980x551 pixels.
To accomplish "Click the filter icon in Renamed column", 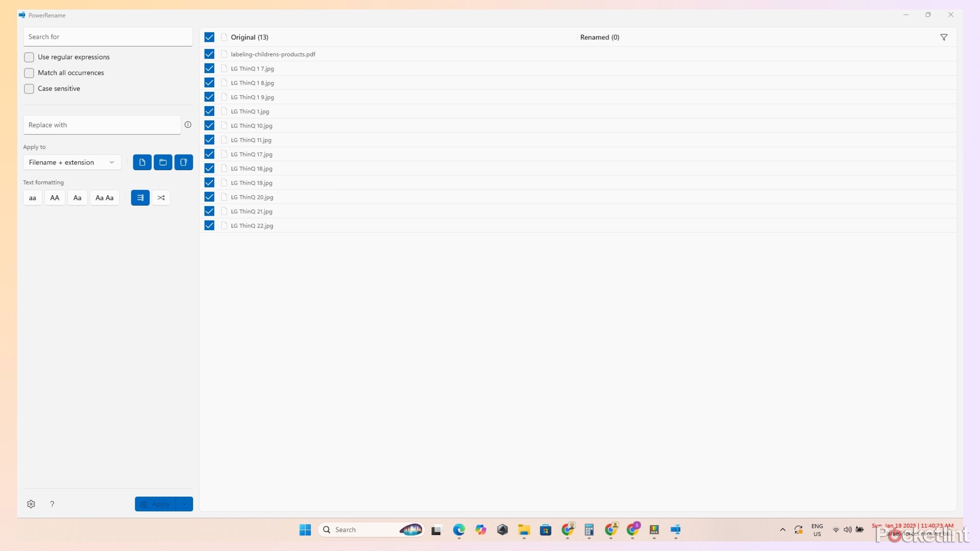I will [944, 37].
